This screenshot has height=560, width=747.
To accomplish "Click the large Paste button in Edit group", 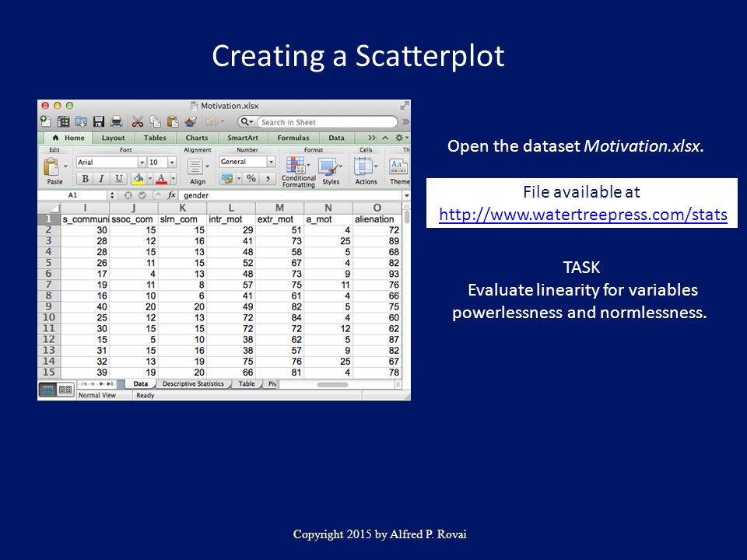I will (51, 167).
